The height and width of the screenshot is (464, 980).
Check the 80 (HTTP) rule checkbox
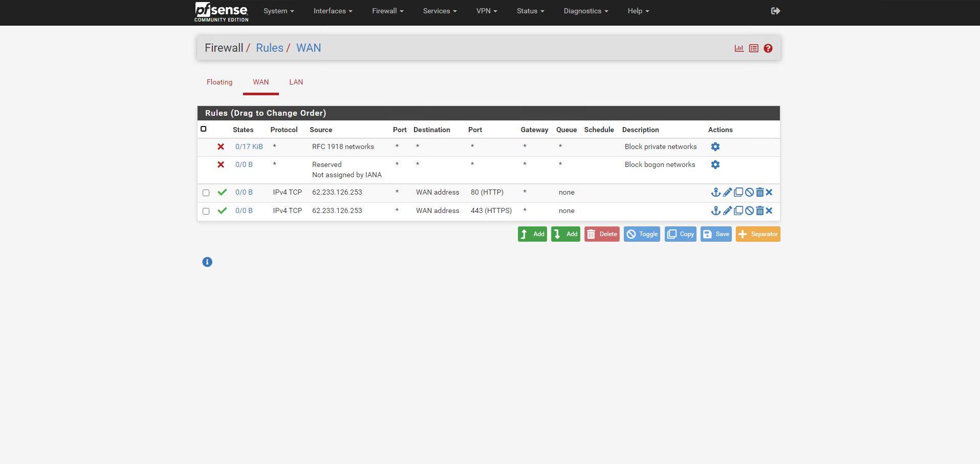206,193
